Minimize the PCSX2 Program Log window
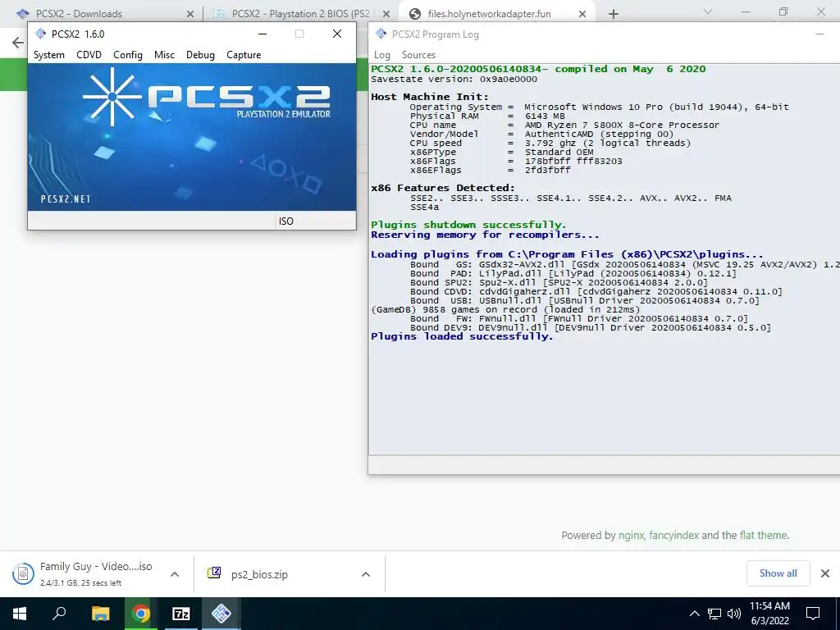Image resolution: width=840 pixels, height=630 pixels. pyautogui.click(x=819, y=34)
